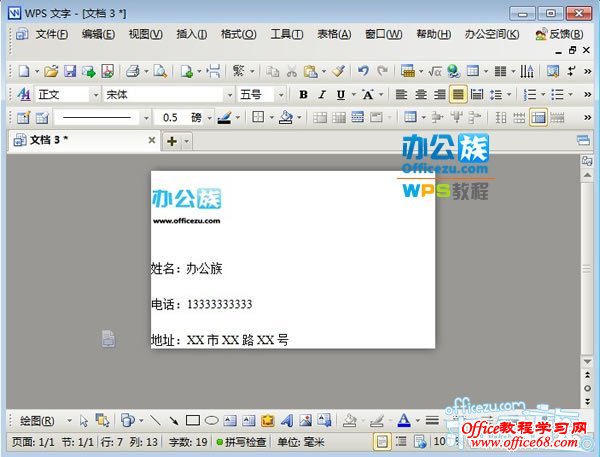600x457 pixels.
Task: Open the 宋体 font dropdown
Action: 230,95
